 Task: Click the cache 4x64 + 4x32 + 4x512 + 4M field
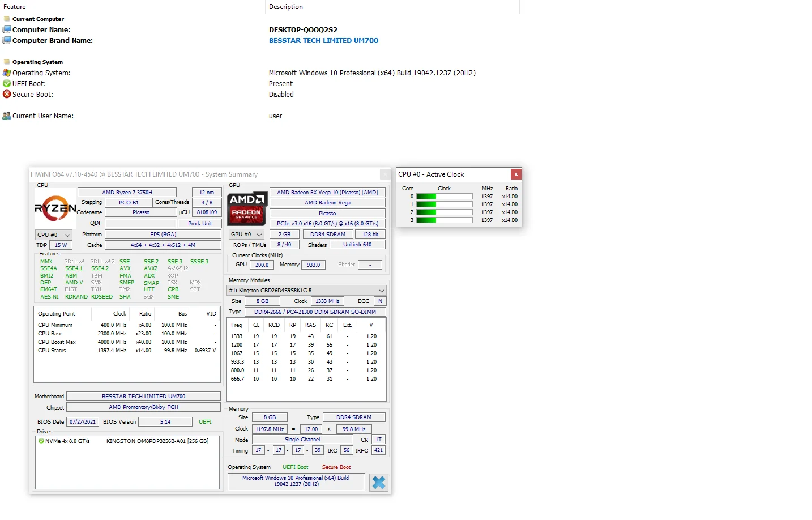tap(163, 245)
